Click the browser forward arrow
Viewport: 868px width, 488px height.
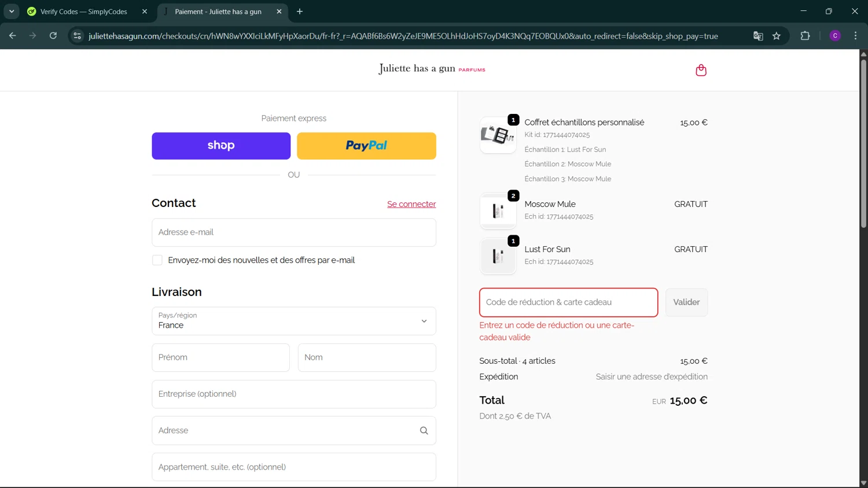click(x=32, y=36)
